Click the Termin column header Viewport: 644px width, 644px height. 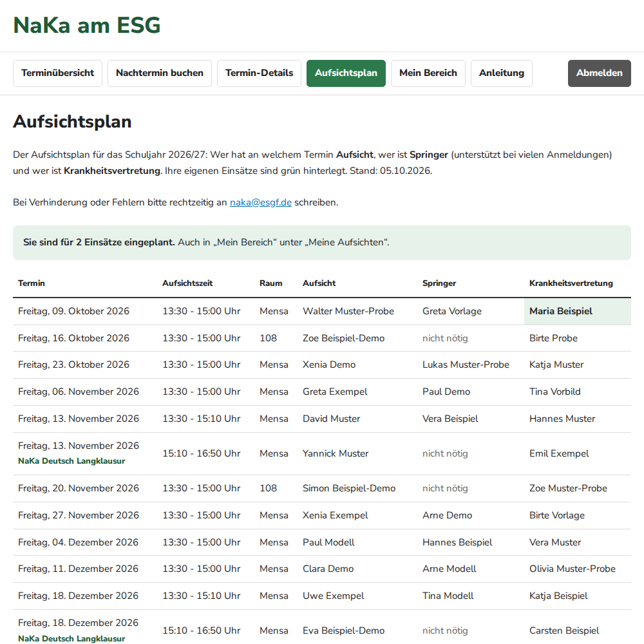31,283
